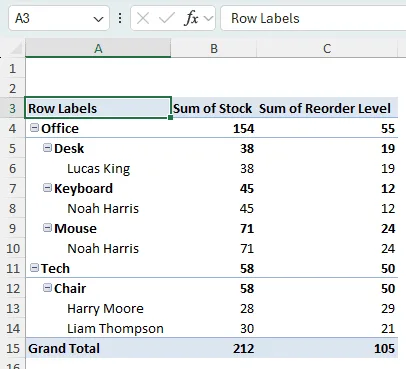The height and width of the screenshot is (369, 406).
Task: Click the Office row label
Action: pyautogui.click(x=60, y=128)
